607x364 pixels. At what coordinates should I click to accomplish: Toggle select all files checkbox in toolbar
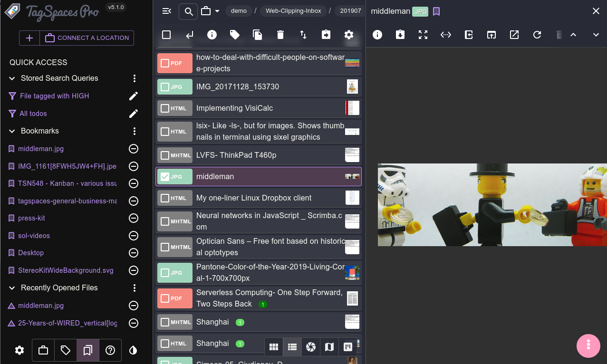point(166,35)
